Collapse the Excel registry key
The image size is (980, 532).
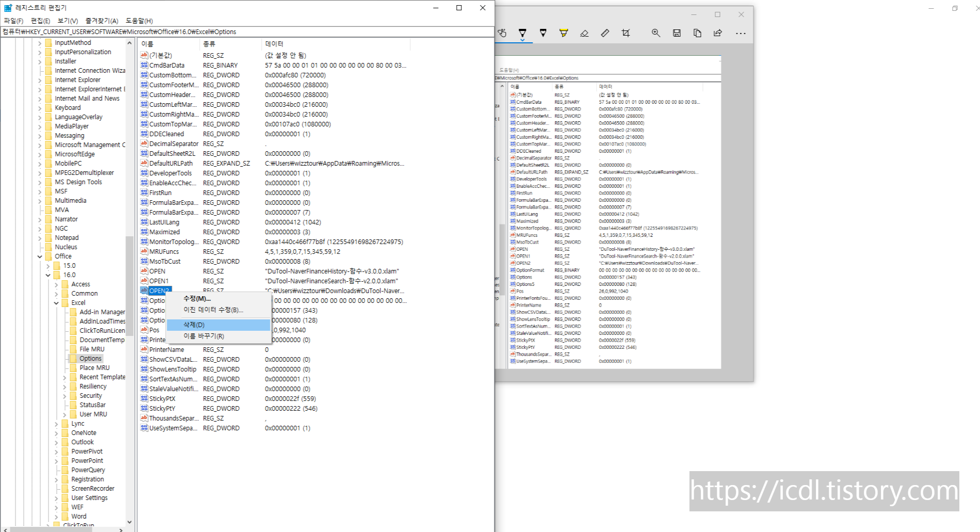click(x=56, y=303)
